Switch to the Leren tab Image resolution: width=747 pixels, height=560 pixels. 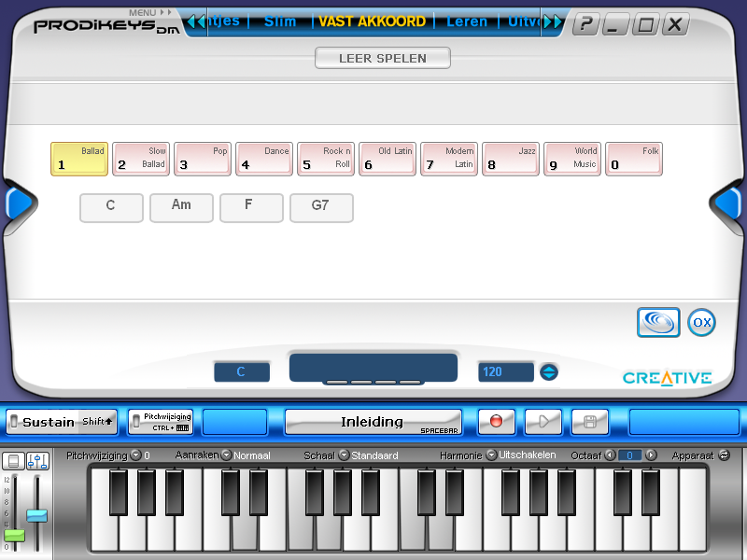pyautogui.click(x=467, y=21)
